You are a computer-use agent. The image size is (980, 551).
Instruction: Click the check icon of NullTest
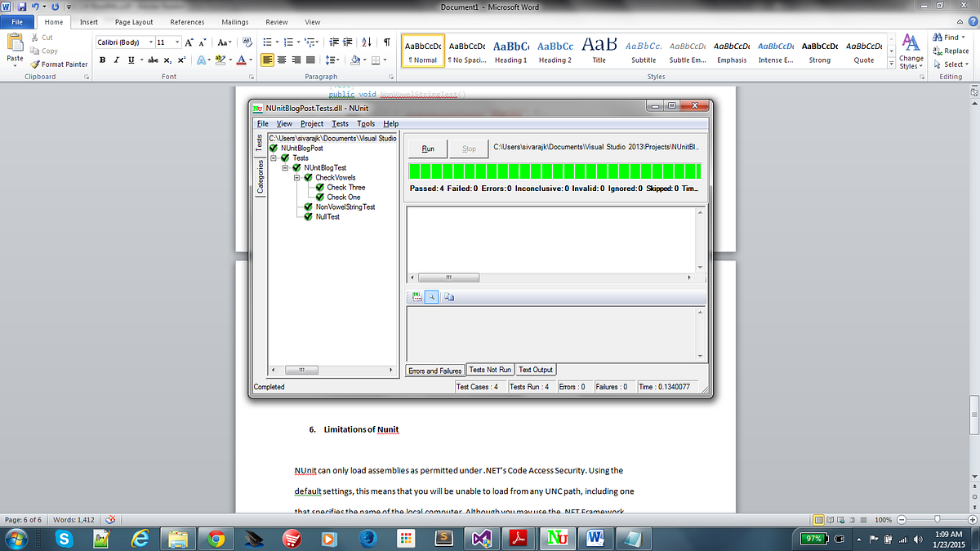click(x=309, y=217)
